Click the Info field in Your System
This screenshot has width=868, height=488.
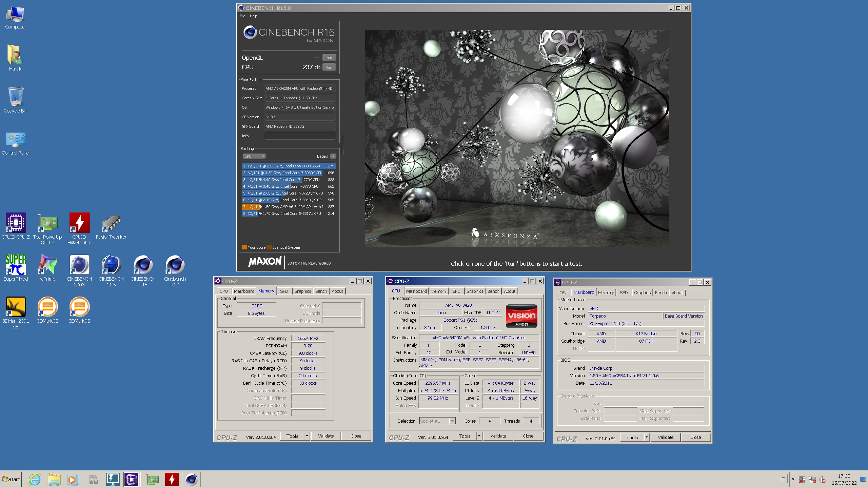[300, 136]
